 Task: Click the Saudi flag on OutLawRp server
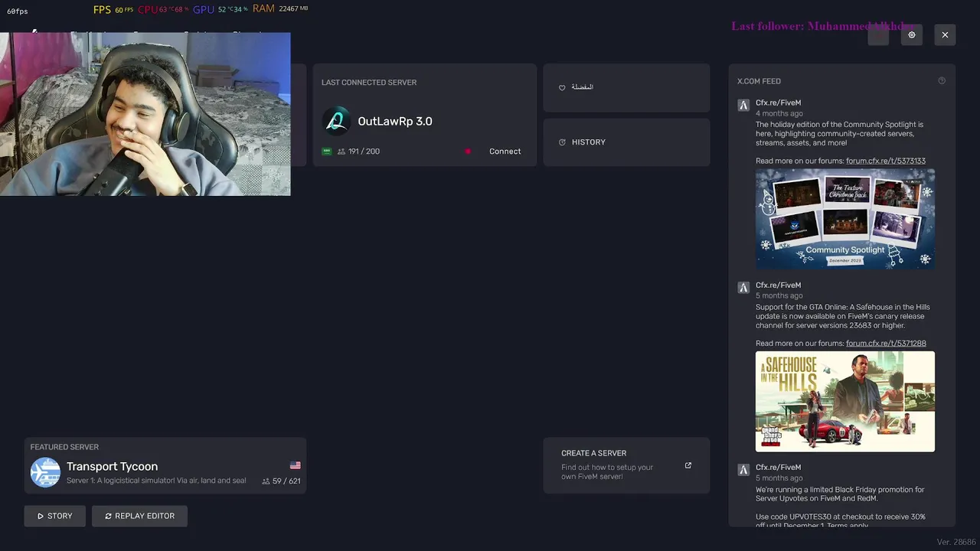click(327, 152)
